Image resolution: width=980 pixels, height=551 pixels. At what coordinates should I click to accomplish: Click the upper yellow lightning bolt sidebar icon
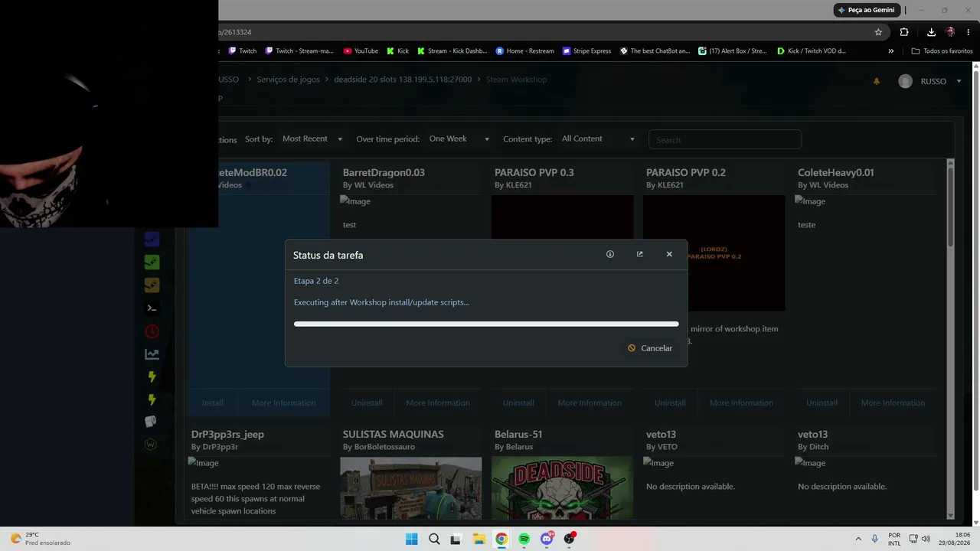152,377
